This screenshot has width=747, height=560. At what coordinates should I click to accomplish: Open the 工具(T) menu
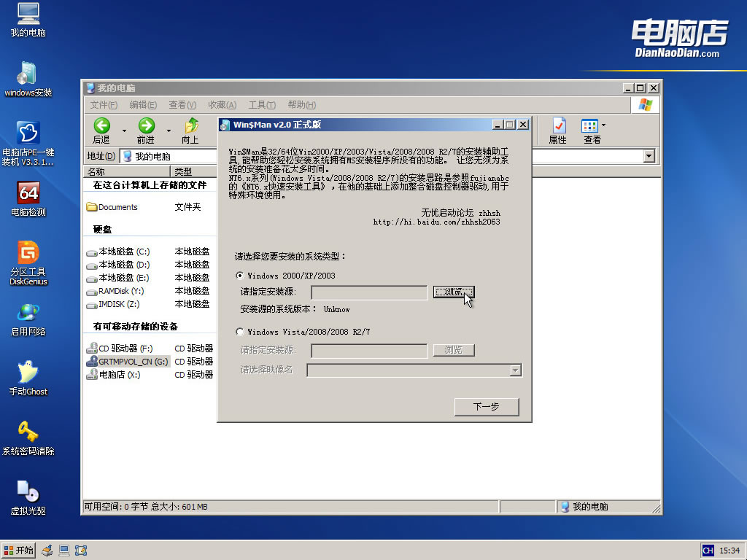[x=262, y=105]
